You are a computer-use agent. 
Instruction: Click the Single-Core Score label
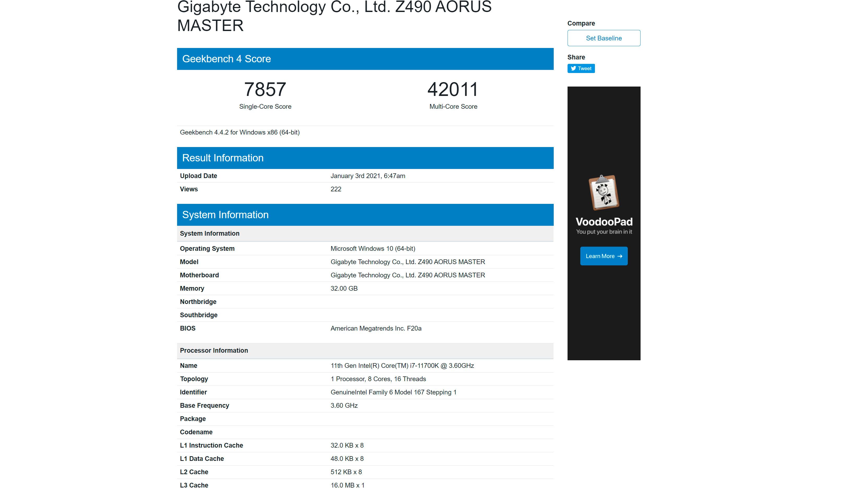(x=265, y=106)
